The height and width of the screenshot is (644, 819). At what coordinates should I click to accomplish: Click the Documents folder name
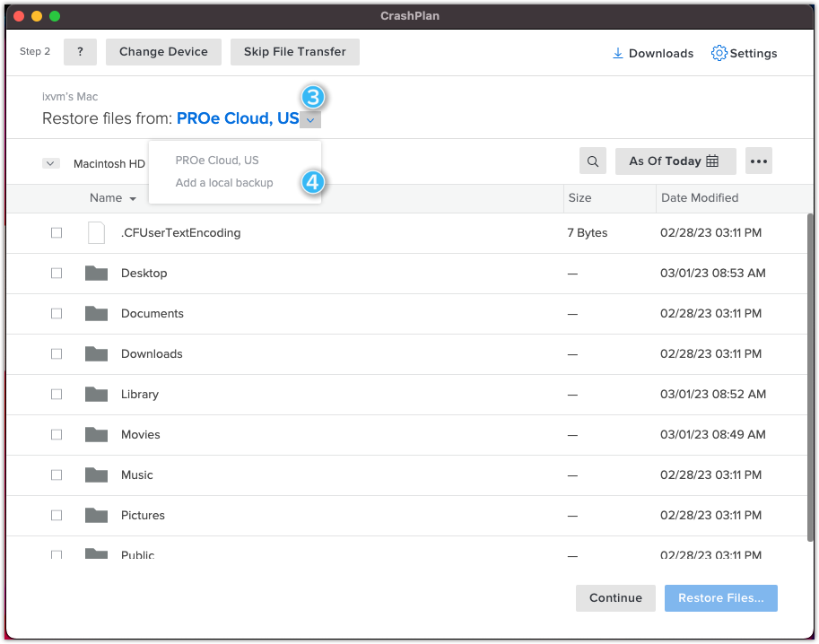pyautogui.click(x=152, y=313)
